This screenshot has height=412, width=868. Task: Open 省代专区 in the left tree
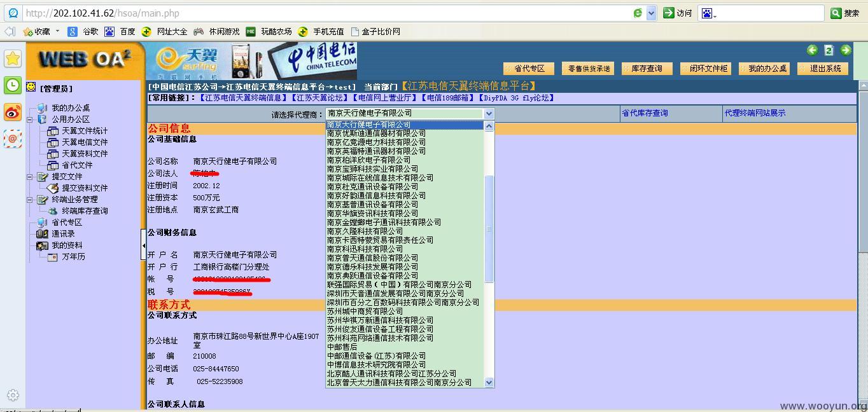pos(67,223)
